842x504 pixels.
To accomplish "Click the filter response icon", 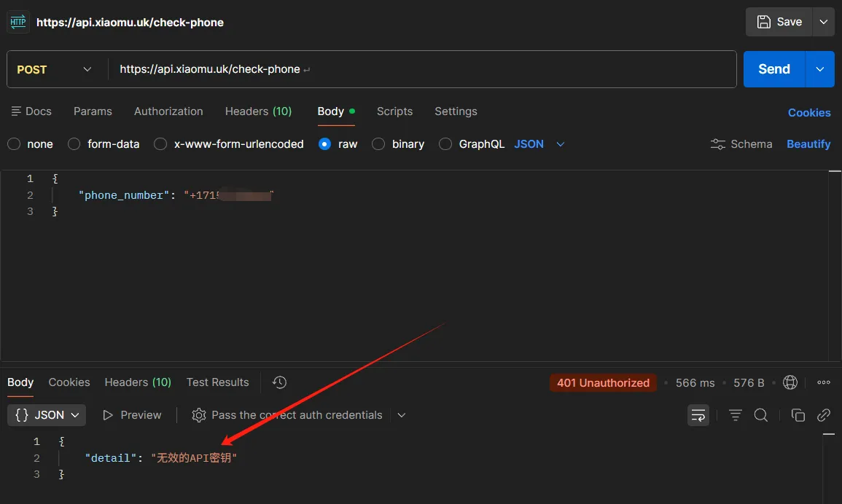I will tap(736, 415).
